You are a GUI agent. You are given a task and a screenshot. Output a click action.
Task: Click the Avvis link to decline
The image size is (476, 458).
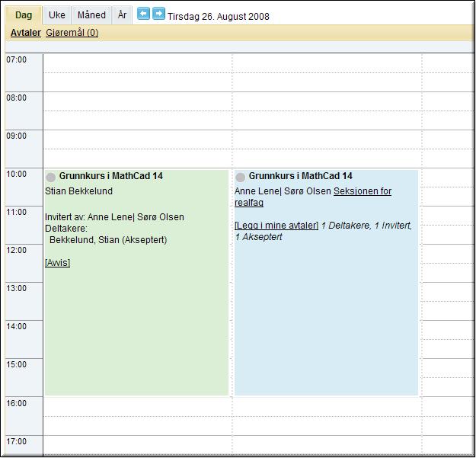pos(57,263)
